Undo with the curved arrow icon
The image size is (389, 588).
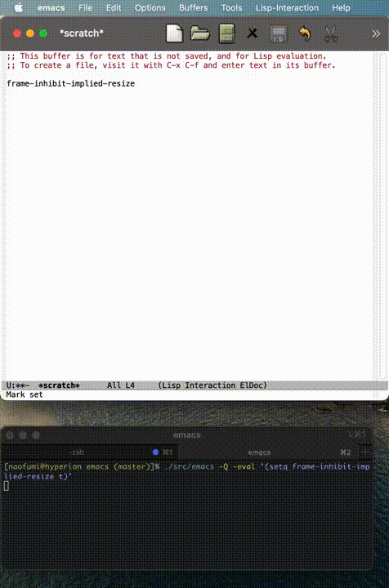click(305, 33)
